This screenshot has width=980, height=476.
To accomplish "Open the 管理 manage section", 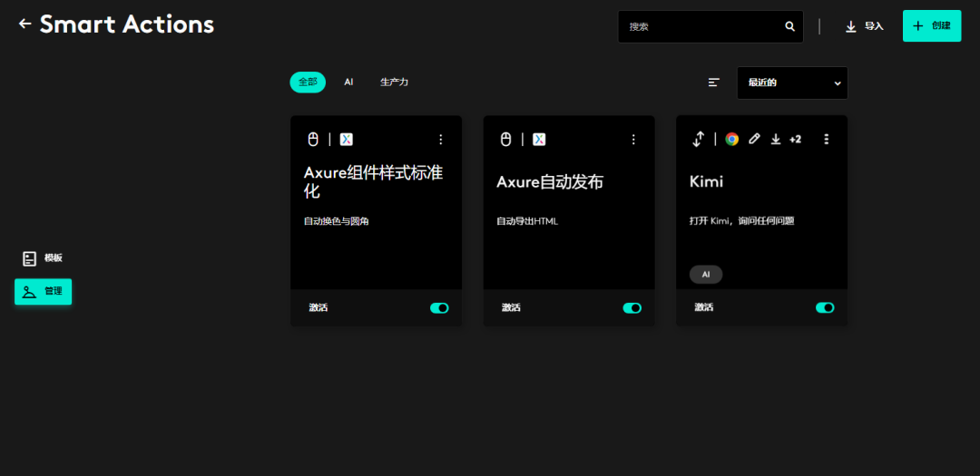I will pos(44,292).
